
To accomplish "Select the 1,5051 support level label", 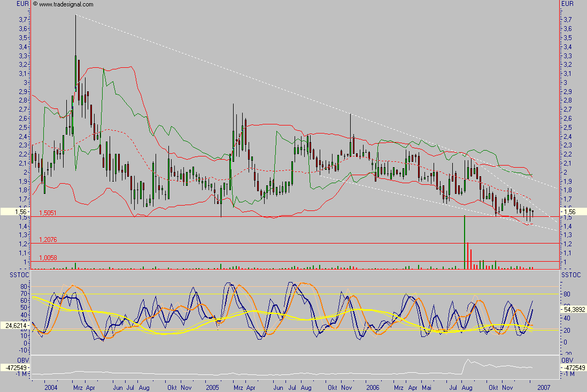I will [x=48, y=212].
